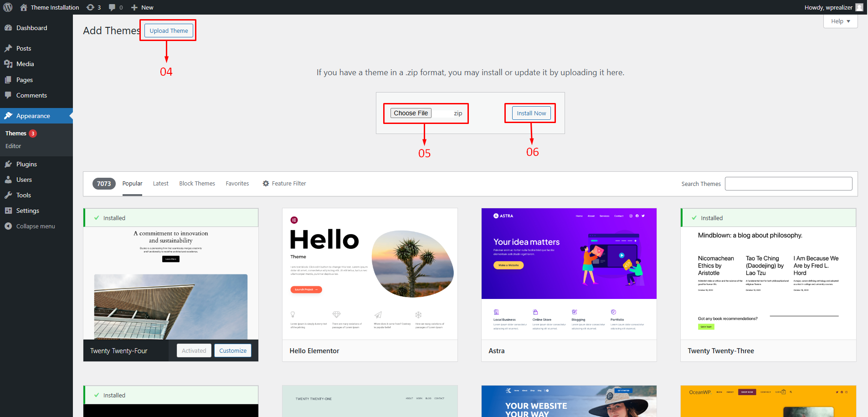Open the New content menu
The height and width of the screenshot is (417, 868).
pyautogui.click(x=142, y=7)
